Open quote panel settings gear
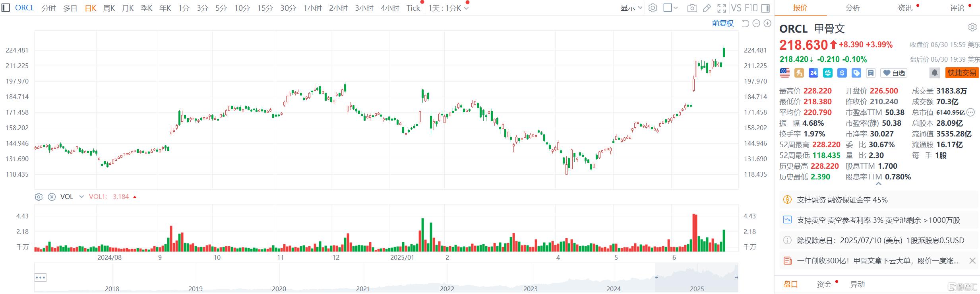This screenshot has height=294, width=980. pyautogui.click(x=972, y=27)
